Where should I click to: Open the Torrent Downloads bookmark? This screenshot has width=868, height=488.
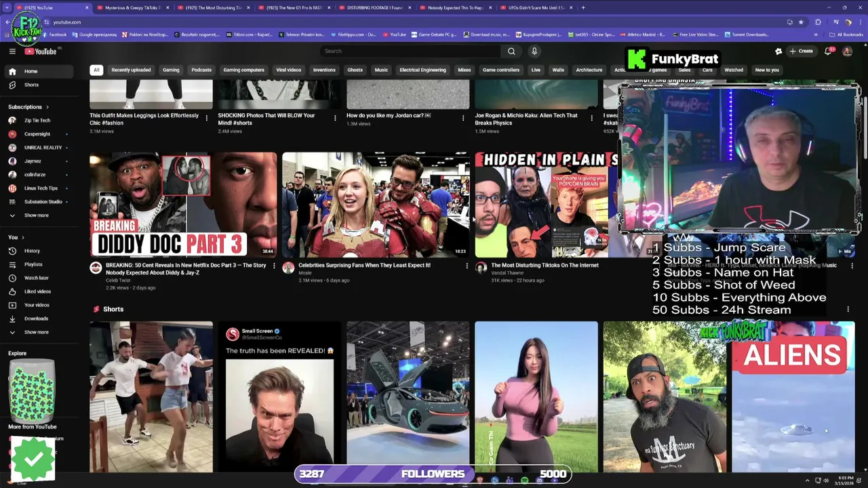[746, 35]
